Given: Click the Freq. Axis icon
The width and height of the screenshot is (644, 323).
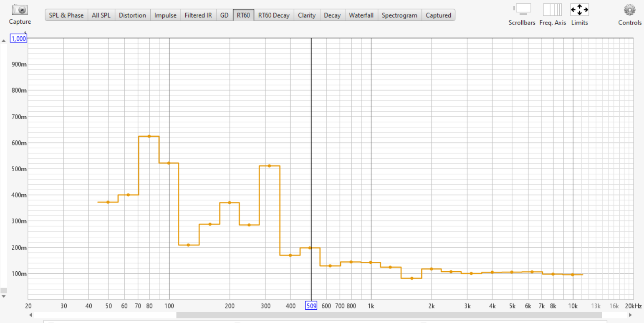Looking at the screenshot, I should click(x=552, y=10).
